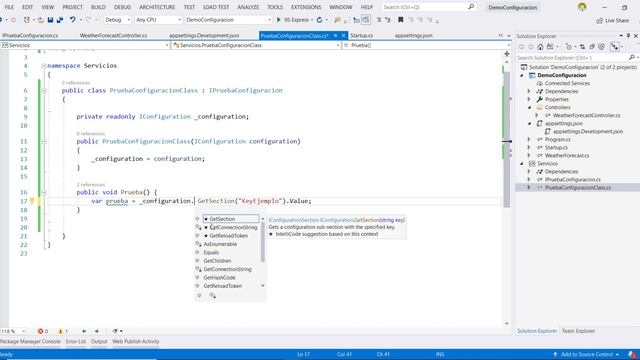Open the Team Explorer tab
Viewport: 640px width, 360px height.
[x=578, y=331]
